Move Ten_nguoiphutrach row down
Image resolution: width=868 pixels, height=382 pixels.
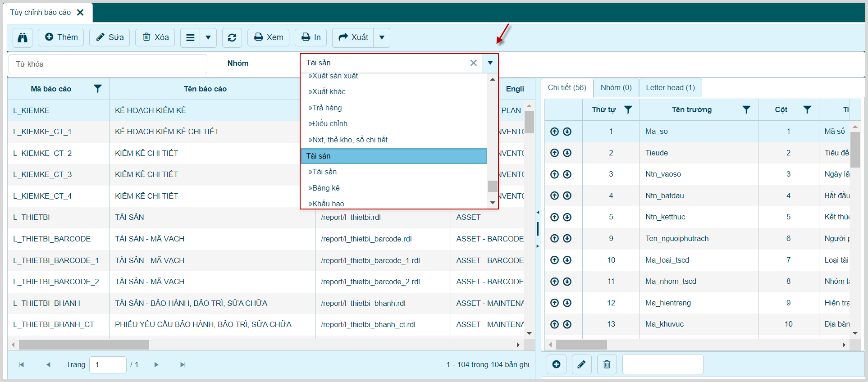click(567, 238)
